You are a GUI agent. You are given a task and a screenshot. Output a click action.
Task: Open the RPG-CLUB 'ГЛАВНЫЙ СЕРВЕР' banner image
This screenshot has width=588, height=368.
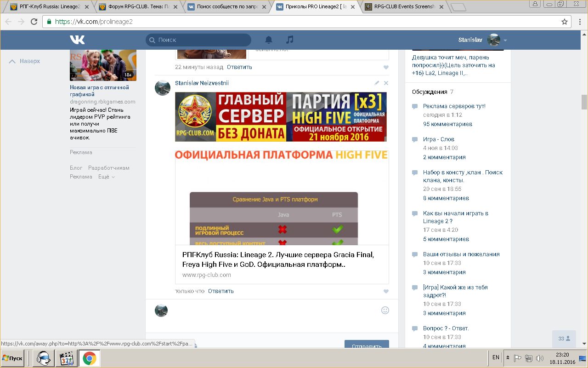coord(281,117)
